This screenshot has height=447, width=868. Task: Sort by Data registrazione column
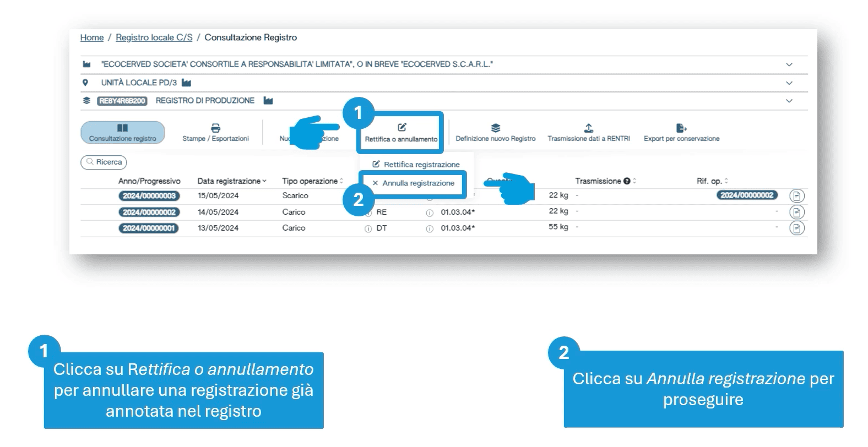tap(231, 181)
